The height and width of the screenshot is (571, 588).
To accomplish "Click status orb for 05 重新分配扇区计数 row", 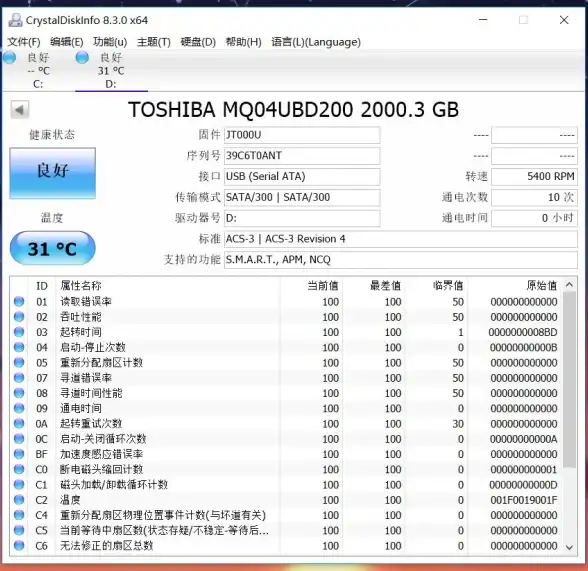I will [19, 363].
